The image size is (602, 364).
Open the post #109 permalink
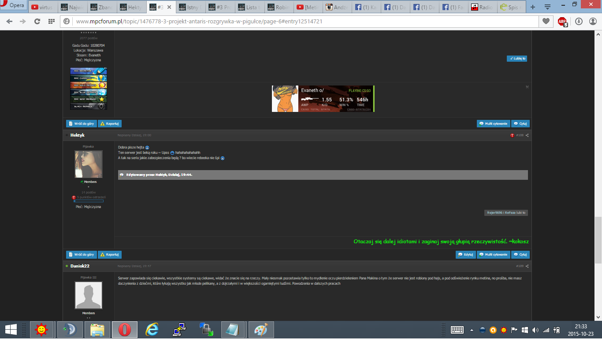(x=520, y=266)
